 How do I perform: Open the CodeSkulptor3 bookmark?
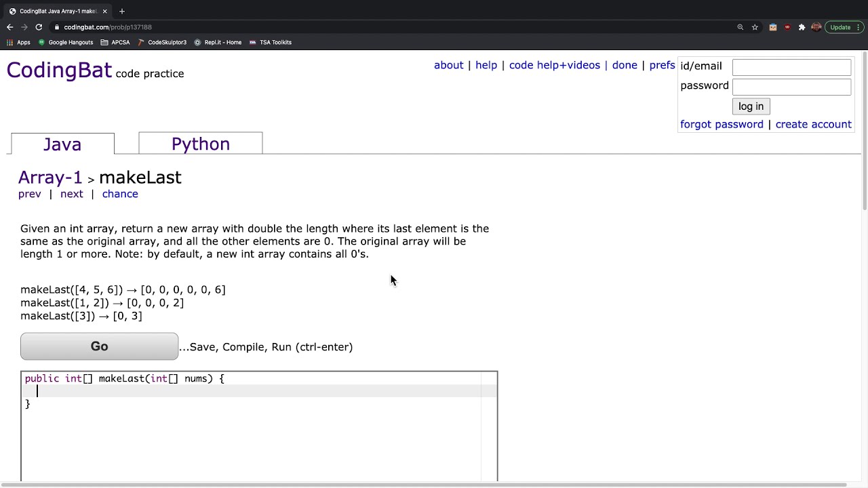pyautogui.click(x=162, y=42)
